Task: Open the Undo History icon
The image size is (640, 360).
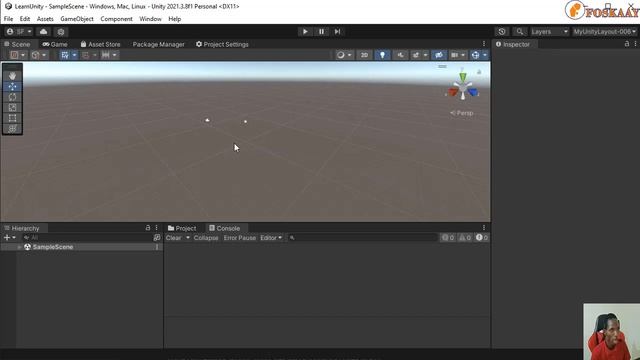Action: tap(502, 32)
